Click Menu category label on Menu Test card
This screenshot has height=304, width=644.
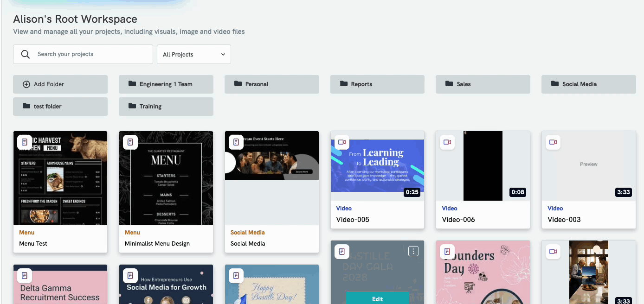pos(27,232)
